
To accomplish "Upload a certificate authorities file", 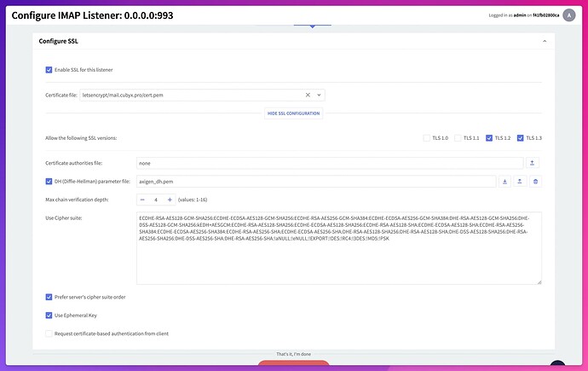I will coord(533,162).
